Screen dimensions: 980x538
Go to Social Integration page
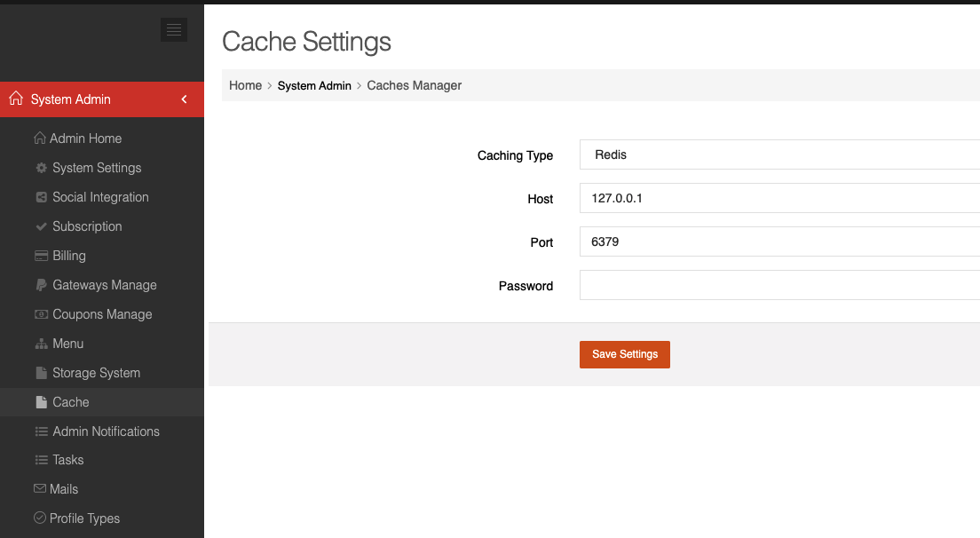click(x=102, y=197)
